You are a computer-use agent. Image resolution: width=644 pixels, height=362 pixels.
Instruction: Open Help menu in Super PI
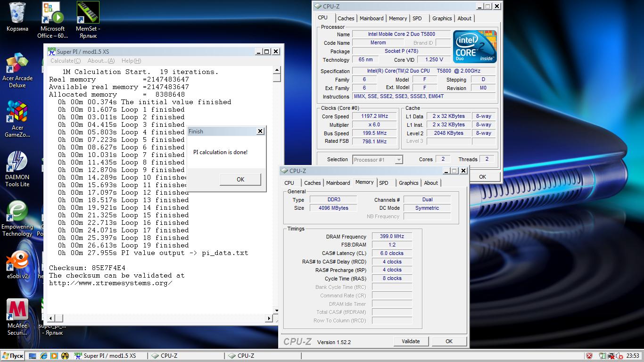pos(131,61)
